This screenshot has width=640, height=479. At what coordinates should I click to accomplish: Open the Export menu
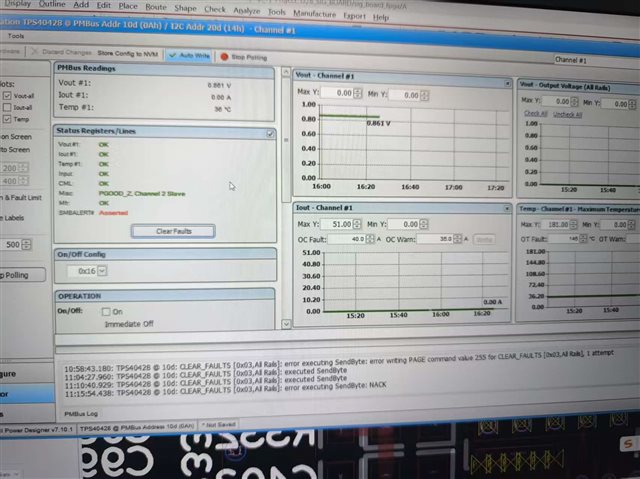click(354, 16)
